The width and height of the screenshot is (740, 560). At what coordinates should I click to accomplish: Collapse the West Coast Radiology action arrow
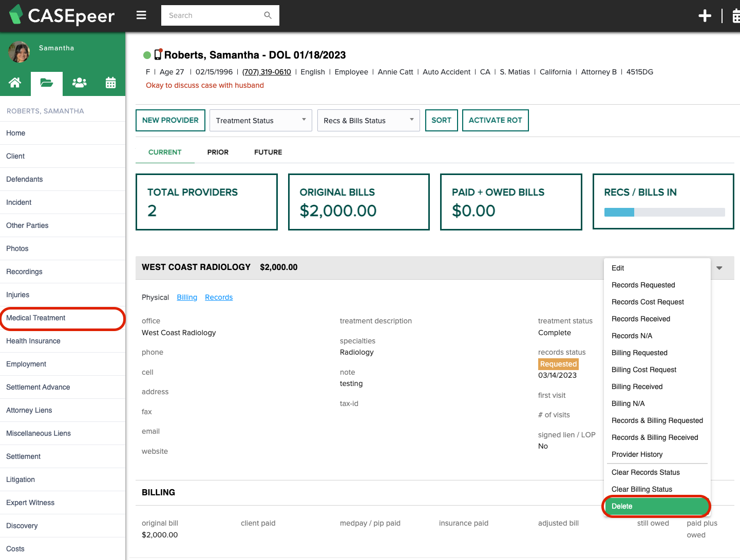pyautogui.click(x=719, y=268)
